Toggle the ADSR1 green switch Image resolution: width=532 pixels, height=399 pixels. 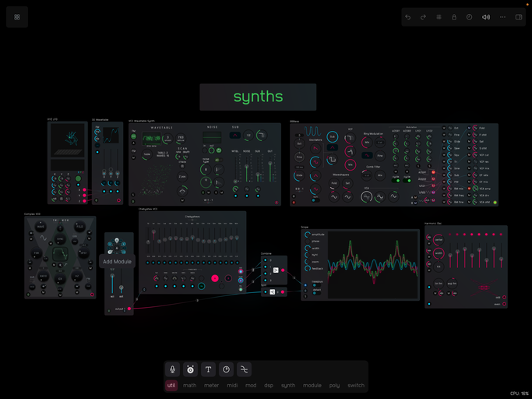396,181
